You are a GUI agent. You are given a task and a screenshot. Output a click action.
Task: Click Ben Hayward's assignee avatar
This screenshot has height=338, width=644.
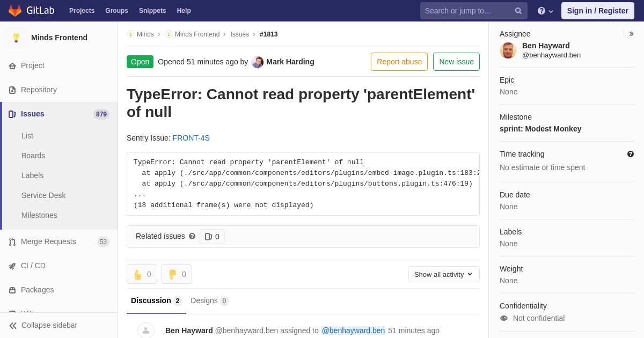(508, 50)
